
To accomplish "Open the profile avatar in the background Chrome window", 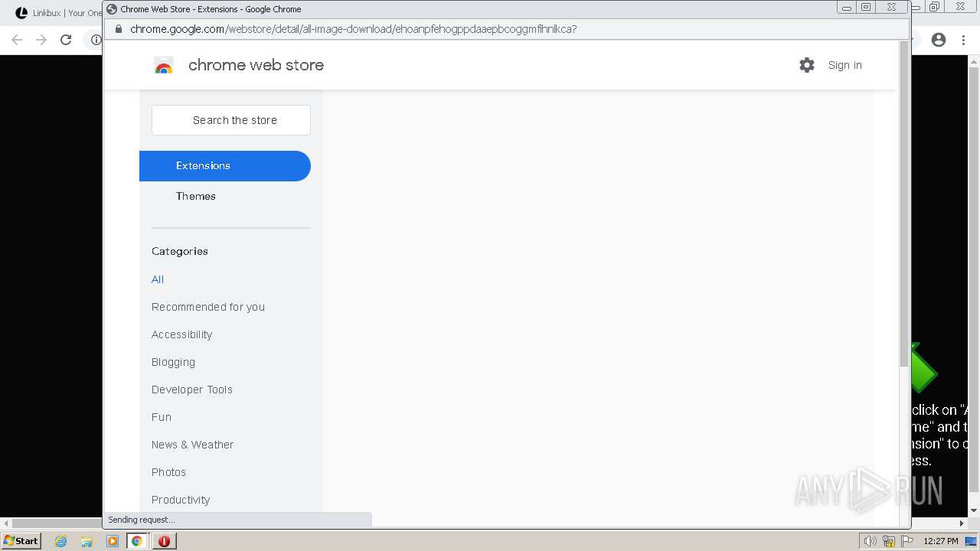I will tap(939, 40).
